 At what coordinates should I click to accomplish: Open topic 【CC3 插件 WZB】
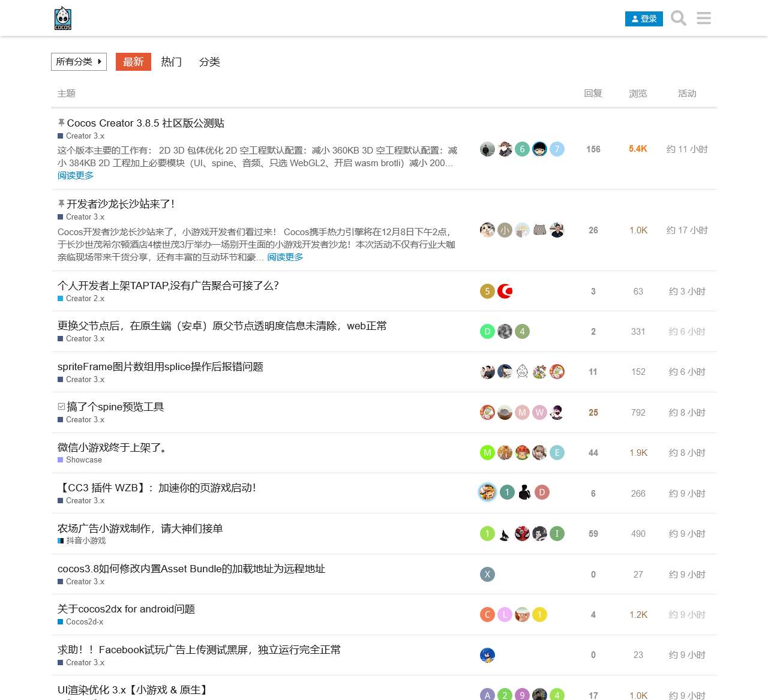click(x=157, y=488)
